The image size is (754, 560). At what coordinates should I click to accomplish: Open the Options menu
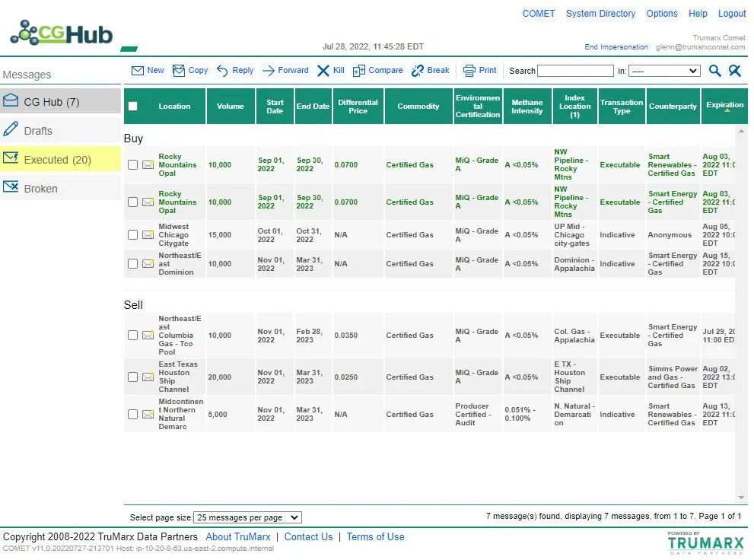pyautogui.click(x=661, y=13)
